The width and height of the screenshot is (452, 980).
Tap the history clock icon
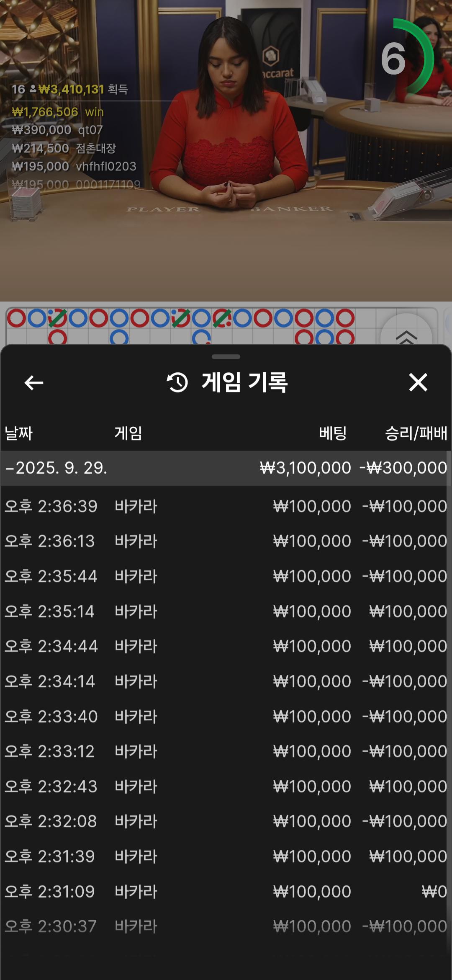[177, 382]
